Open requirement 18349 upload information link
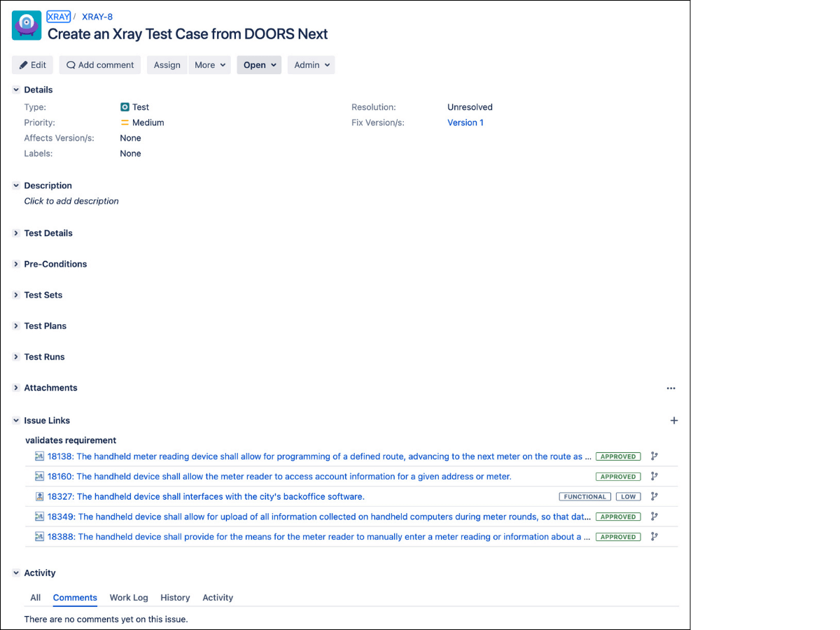The height and width of the screenshot is (630, 840). pos(319,517)
